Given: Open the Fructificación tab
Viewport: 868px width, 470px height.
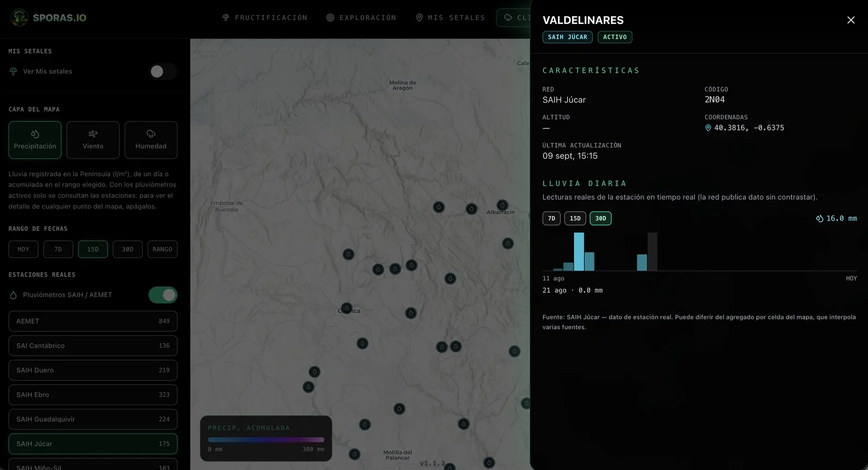Looking at the screenshot, I should point(265,18).
